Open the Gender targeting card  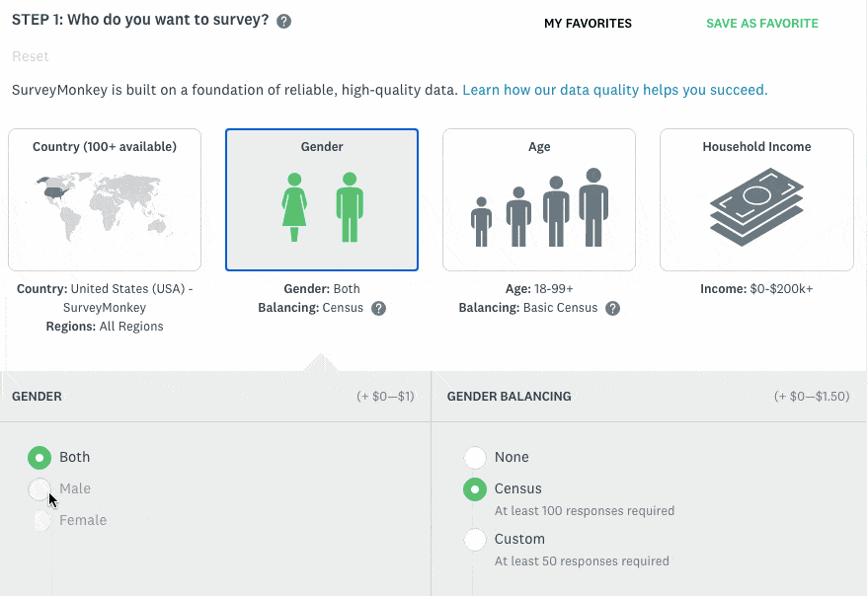[x=322, y=199]
